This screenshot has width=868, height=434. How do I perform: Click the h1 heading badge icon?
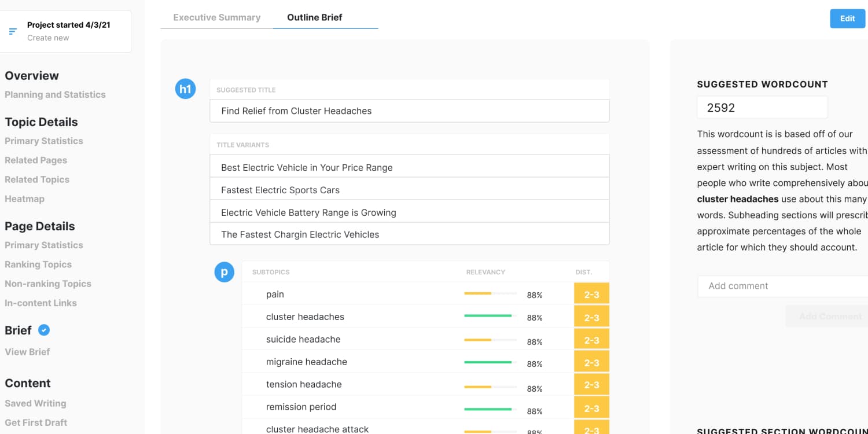[185, 89]
